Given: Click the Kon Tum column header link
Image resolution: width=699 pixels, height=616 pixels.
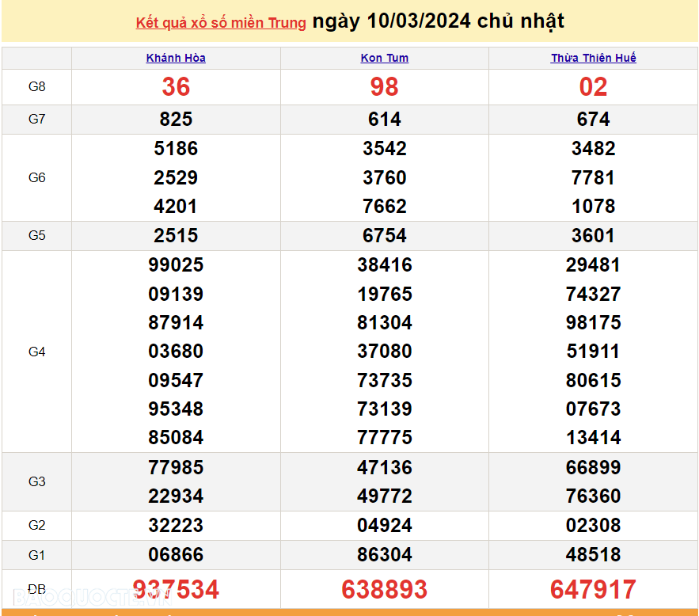Looking at the screenshot, I should point(385,58).
